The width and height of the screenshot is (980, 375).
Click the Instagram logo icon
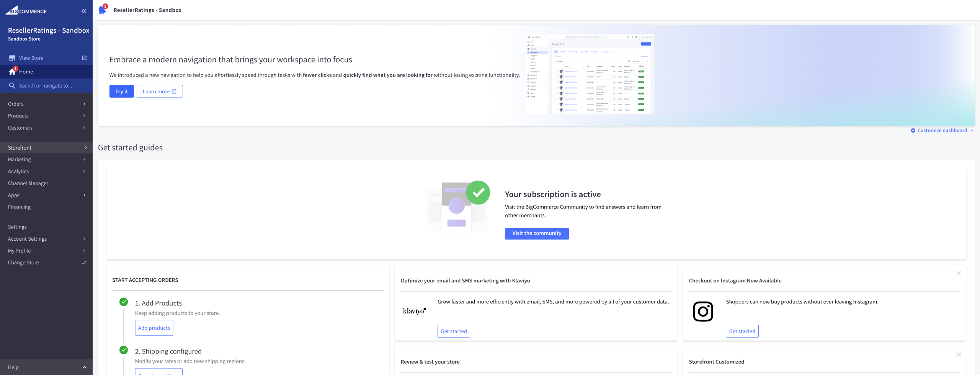tap(702, 311)
